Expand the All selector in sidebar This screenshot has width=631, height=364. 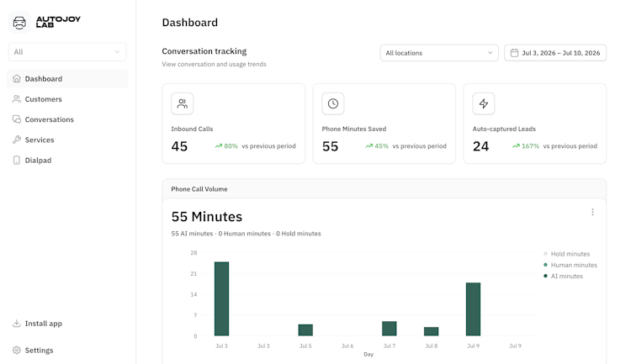pos(67,52)
